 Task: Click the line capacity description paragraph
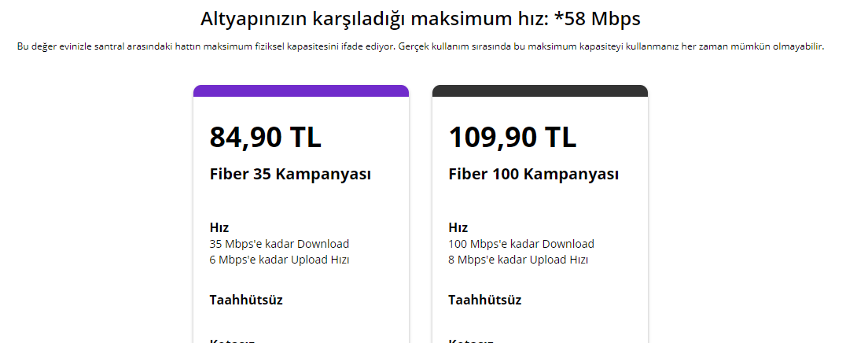pyautogui.click(x=421, y=46)
